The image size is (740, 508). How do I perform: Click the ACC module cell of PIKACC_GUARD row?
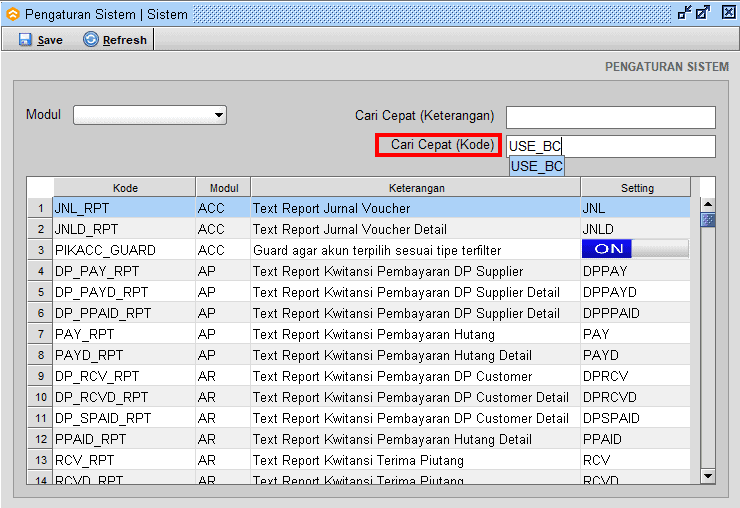pos(224,250)
